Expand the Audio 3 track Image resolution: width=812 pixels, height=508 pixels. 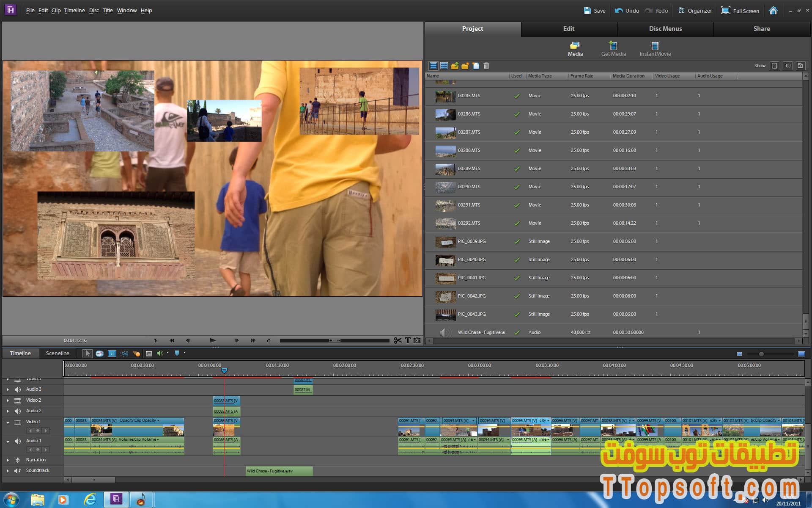(x=8, y=389)
